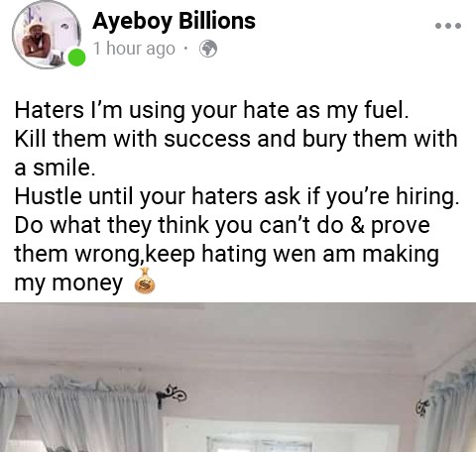
Task: Click the green online status dot
Action: (x=76, y=57)
